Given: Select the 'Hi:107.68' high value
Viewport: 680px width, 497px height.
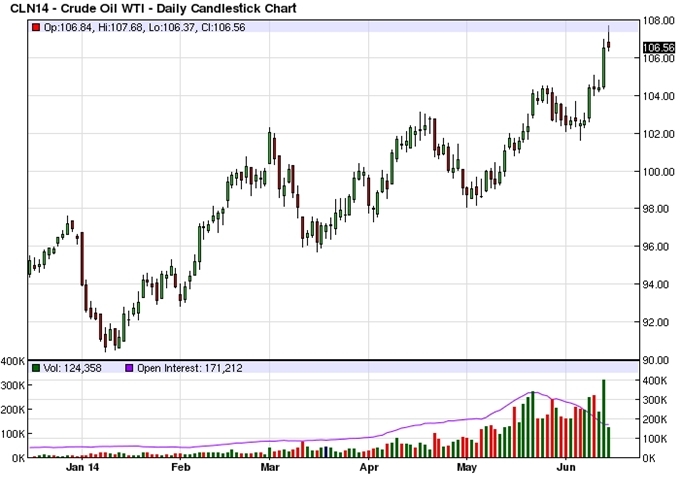Looking at the screenshot, I should coord(120,27).
